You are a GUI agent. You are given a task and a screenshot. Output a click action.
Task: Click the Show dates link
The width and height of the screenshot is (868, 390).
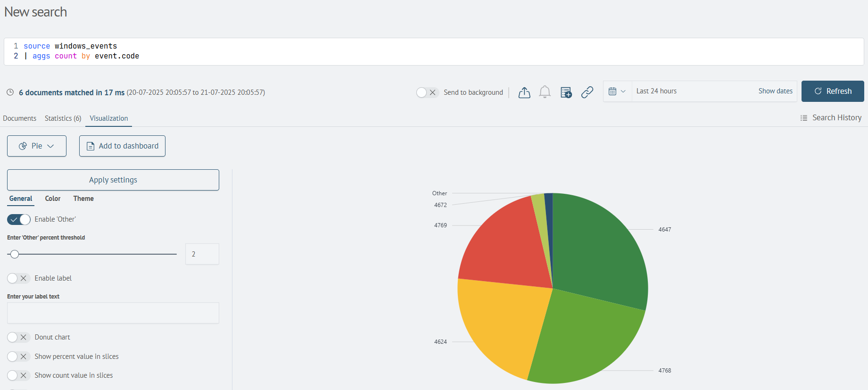775,91
